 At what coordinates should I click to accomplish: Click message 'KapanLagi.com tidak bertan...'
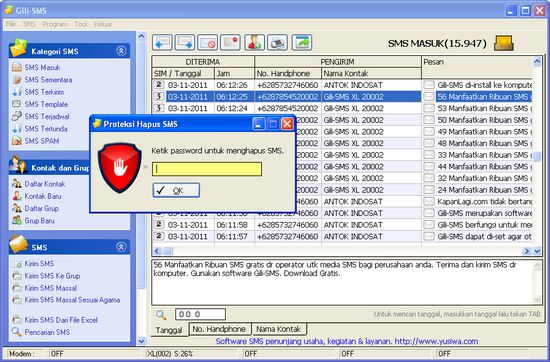(x=484, y=201)
